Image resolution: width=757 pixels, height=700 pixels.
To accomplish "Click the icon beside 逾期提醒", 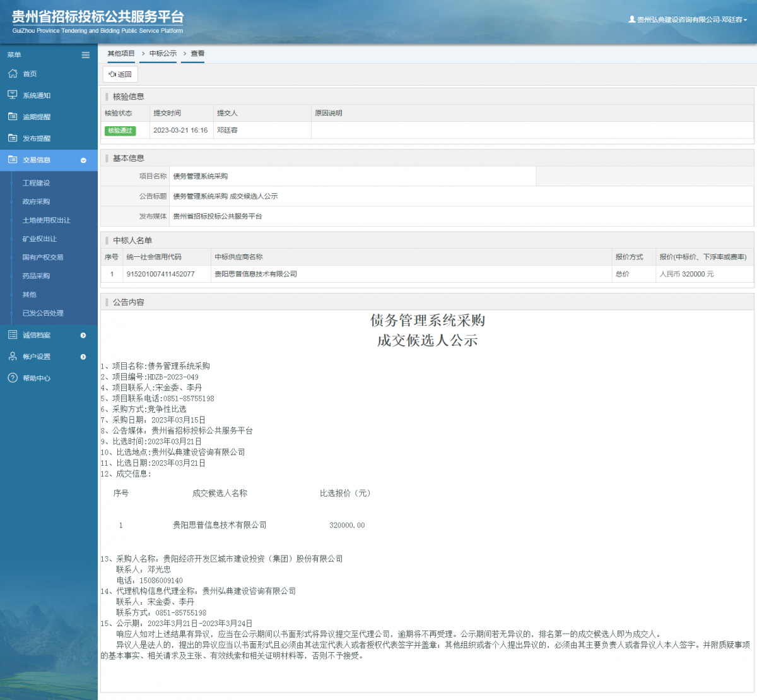I will click(x=13, y=117).
